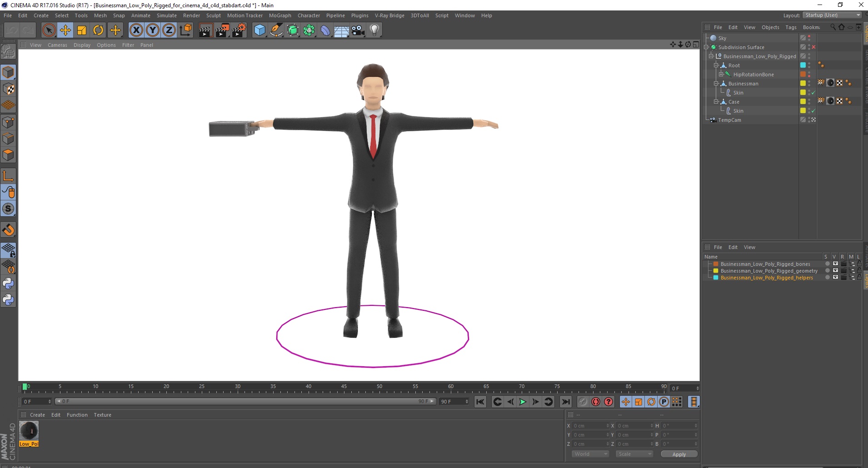This screenshot has height=468, width=868.
Task: Open the Layout dropdown Startup (User)
Action: 832,15
